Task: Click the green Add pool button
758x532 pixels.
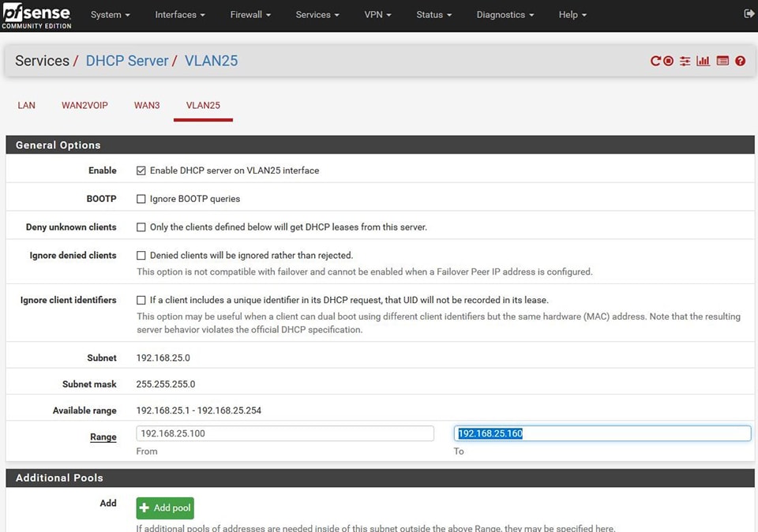Action: [165, 508]
